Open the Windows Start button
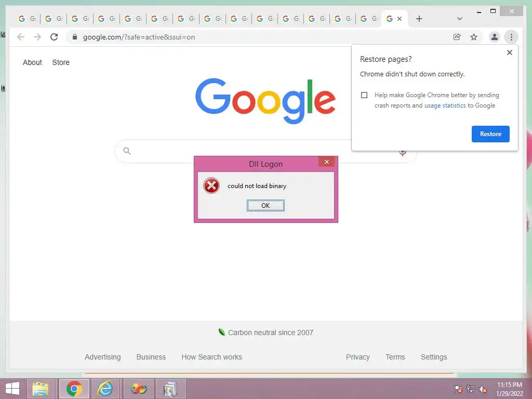 (x=12, y=389)
